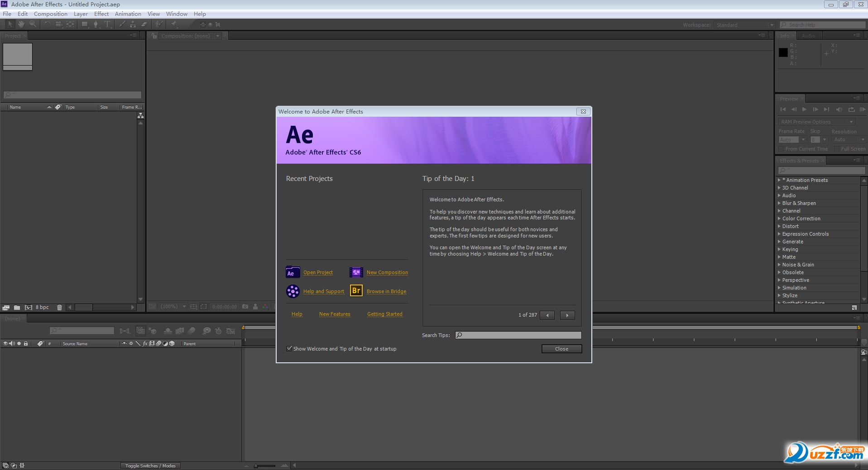
Task: Click the Bridge Br icon
Action: 356,290
